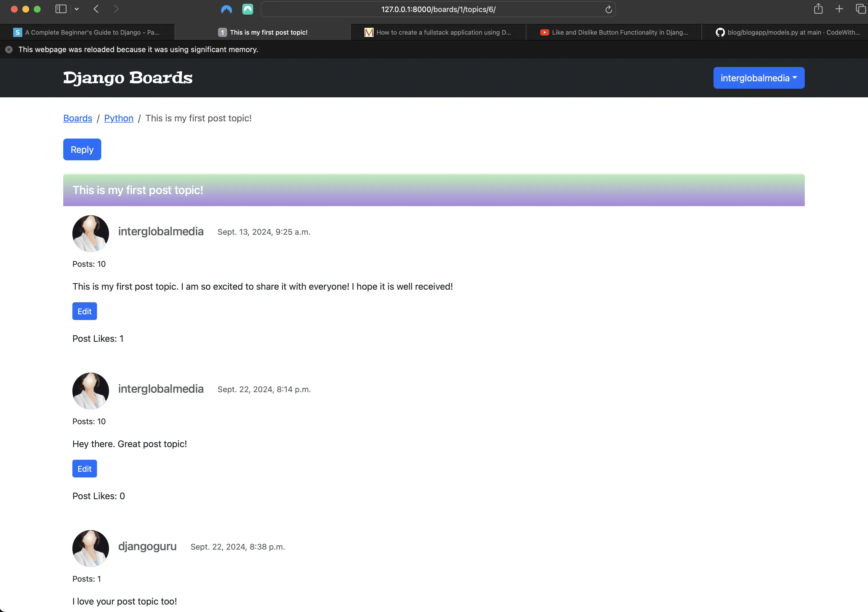Image resolution: width=868 pixels, height=612 pixels.
Task: Click the GitHub favicon on models.py tab
Action: 720,33
